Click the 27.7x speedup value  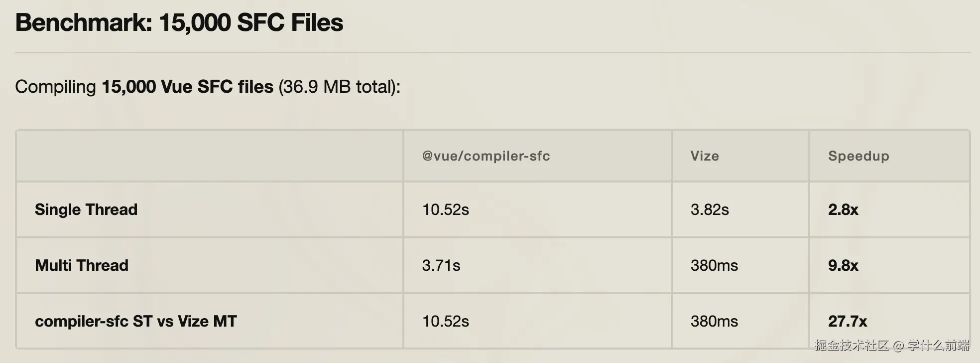[x=848, y=321]
